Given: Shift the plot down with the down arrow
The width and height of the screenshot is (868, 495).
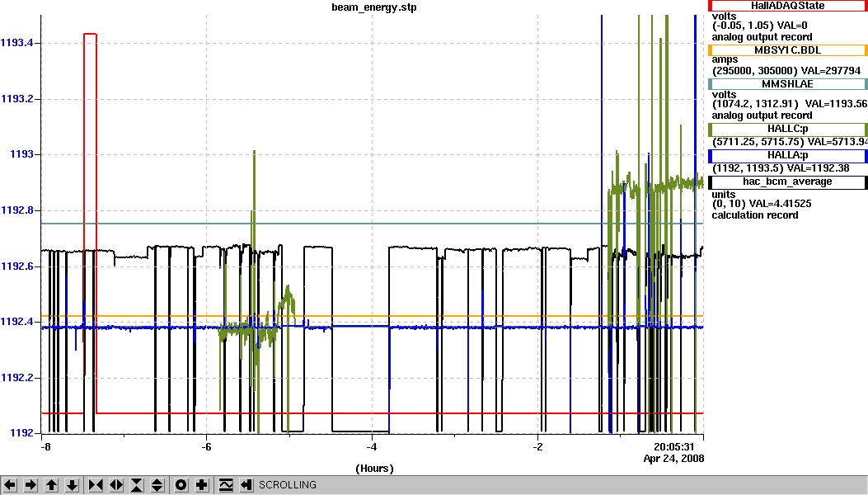Looking at the screenshot, I should [72, 485].
